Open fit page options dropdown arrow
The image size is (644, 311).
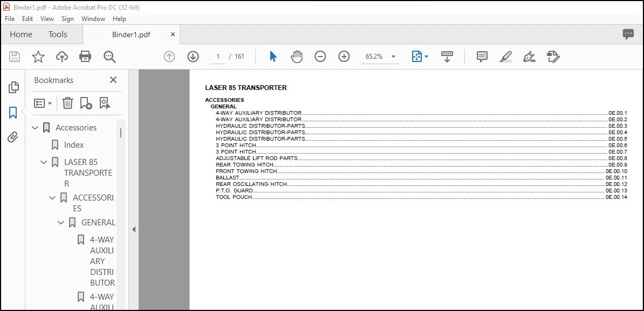pyautogui.click(x=426, y=57)
